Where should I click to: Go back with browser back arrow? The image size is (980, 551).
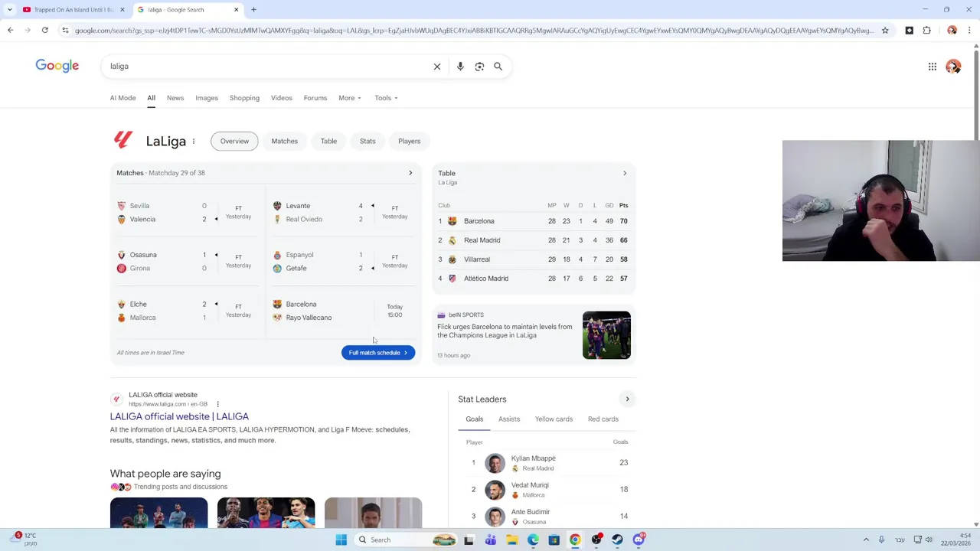[x=10, y=30]
